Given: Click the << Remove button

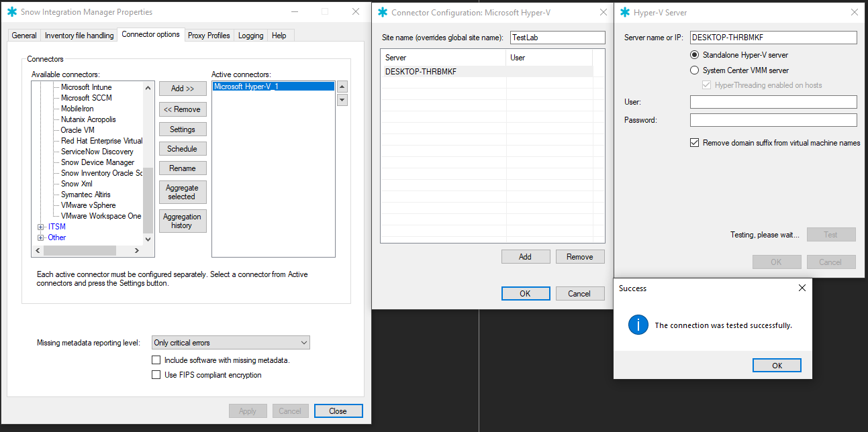Looking at the screenshot, I should point(183,109).
